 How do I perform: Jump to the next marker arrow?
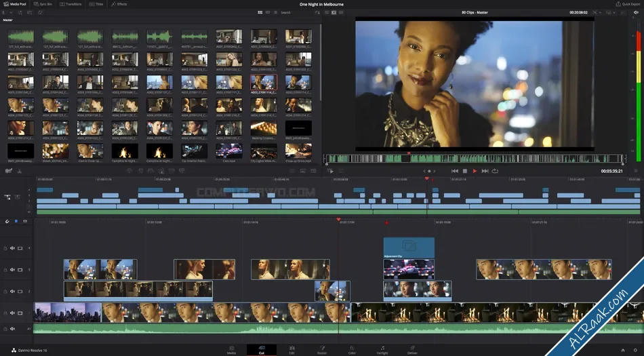434,172
